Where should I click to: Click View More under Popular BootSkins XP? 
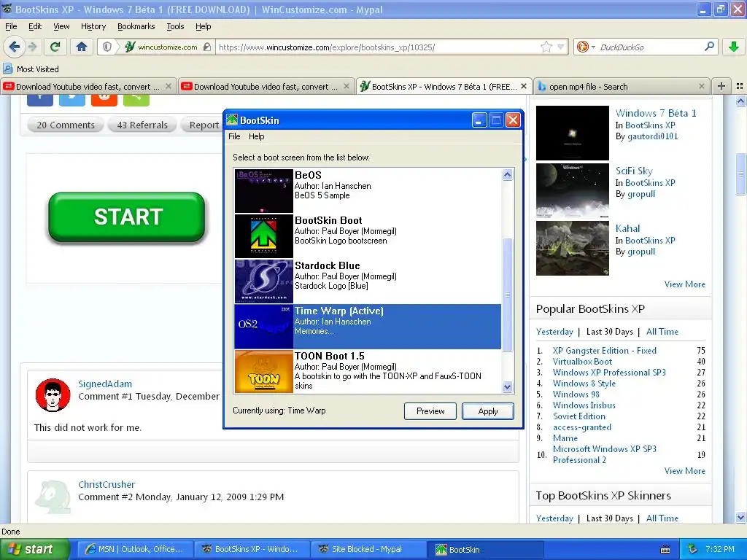[x=684, y=470]
